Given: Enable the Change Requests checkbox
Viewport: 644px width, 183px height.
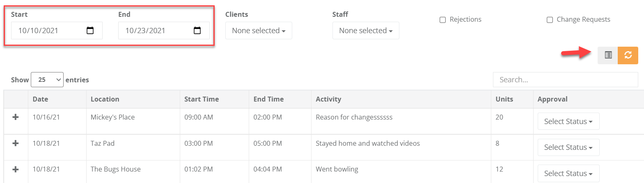Looking at the screenshot, I should click(x=550, y=20).
